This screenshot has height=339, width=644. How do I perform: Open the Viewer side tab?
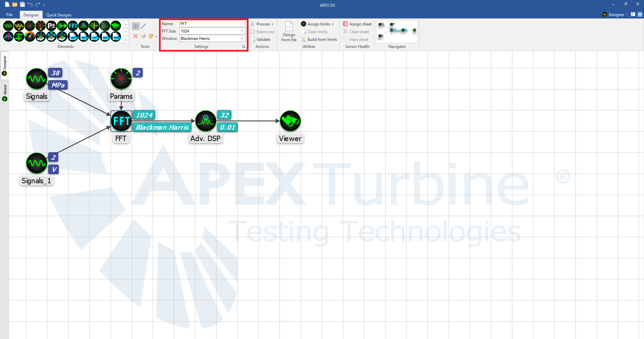[x=5, y=93]
